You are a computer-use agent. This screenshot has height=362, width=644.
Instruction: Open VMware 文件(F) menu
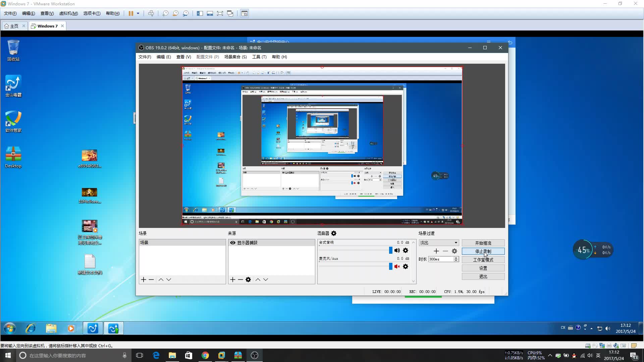(10, 13)
